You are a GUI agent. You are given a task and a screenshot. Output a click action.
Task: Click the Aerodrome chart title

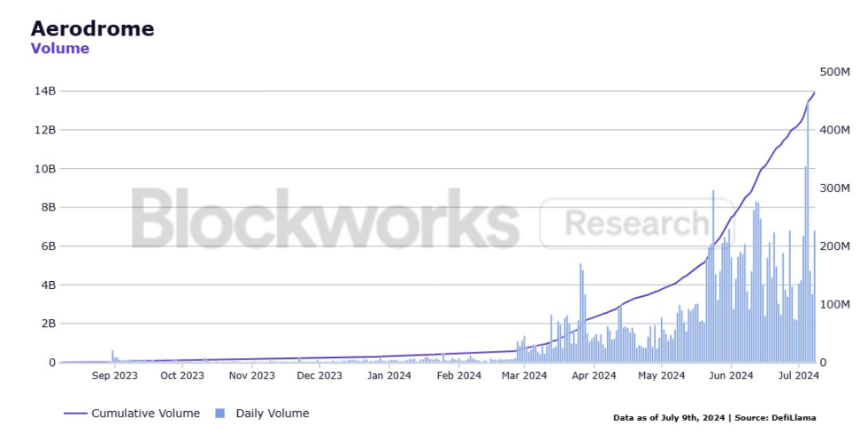click(x=92, y=28)
